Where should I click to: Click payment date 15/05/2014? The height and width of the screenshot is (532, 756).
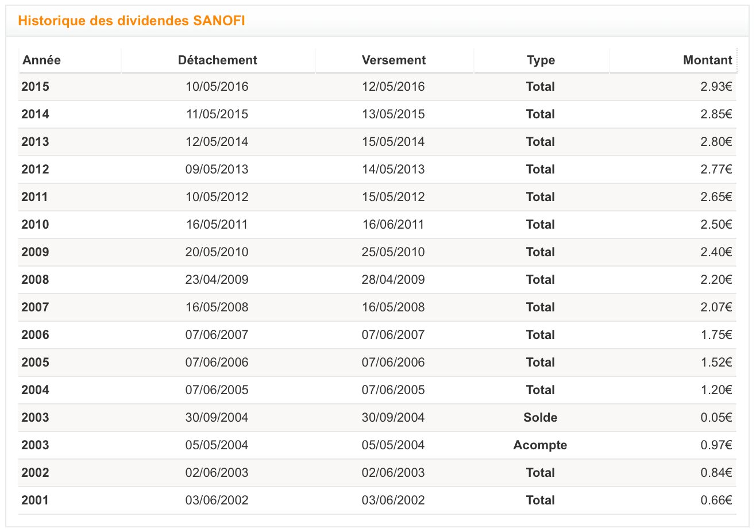point(394,142)
